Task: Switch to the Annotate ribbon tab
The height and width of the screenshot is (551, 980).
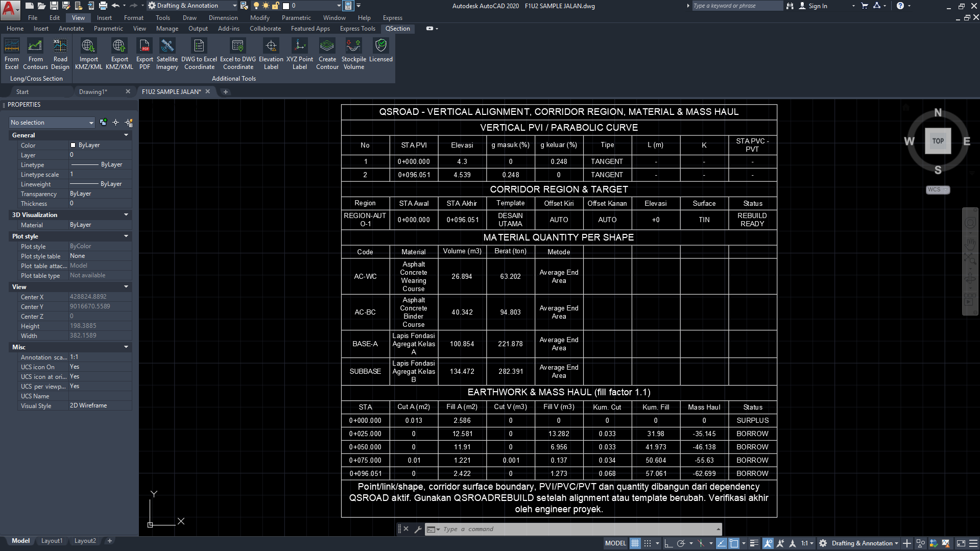Action: (x=71, y=29)
